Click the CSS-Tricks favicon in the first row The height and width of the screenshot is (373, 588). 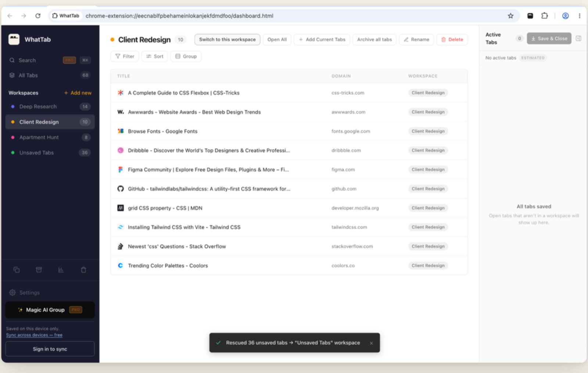coord(121,93)
